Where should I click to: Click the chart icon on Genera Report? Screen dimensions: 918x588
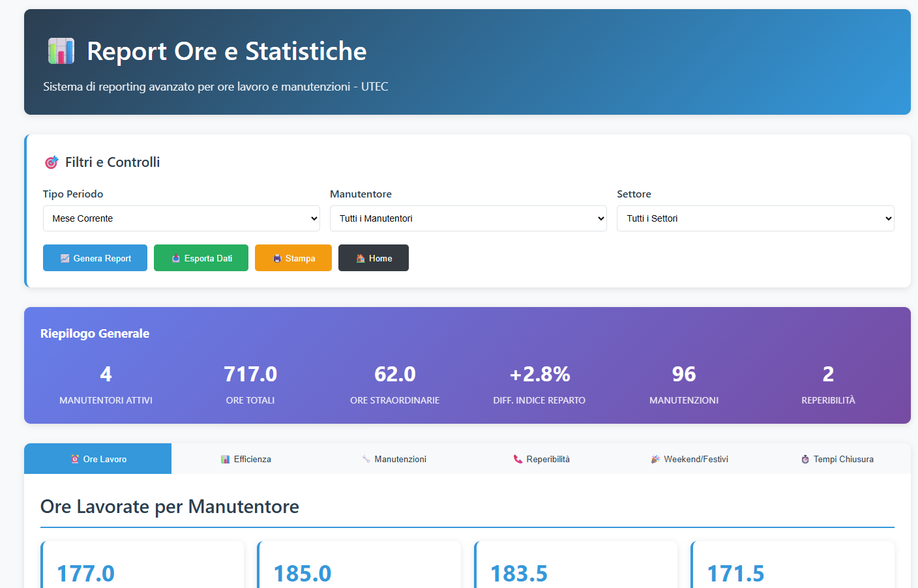[x=65, y=259]
